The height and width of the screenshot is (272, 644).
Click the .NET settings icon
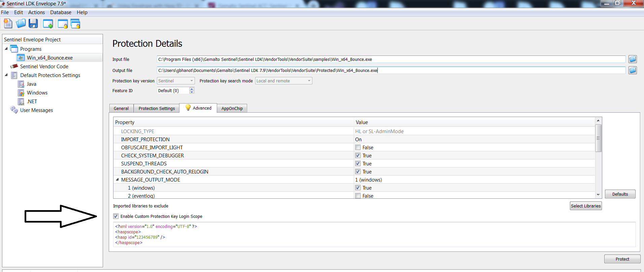[x=21, y=102]
